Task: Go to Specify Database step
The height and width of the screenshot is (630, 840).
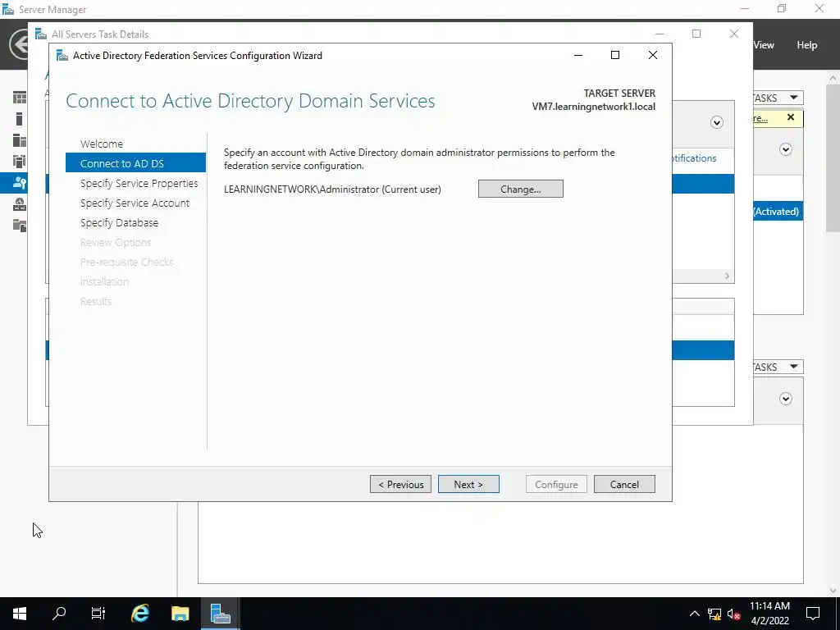Action: point(119,223)
